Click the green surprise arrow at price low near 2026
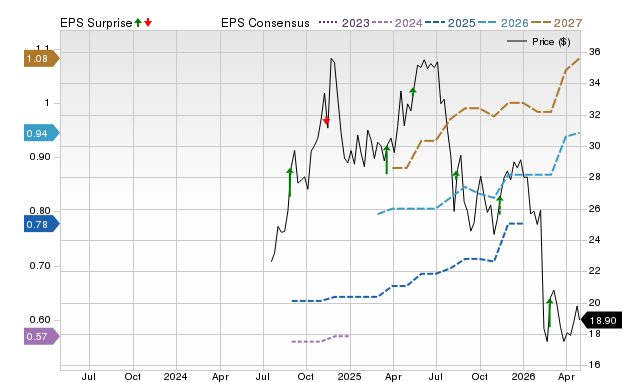This screenshot has height=382, width=640. click(x=549, y=313)
